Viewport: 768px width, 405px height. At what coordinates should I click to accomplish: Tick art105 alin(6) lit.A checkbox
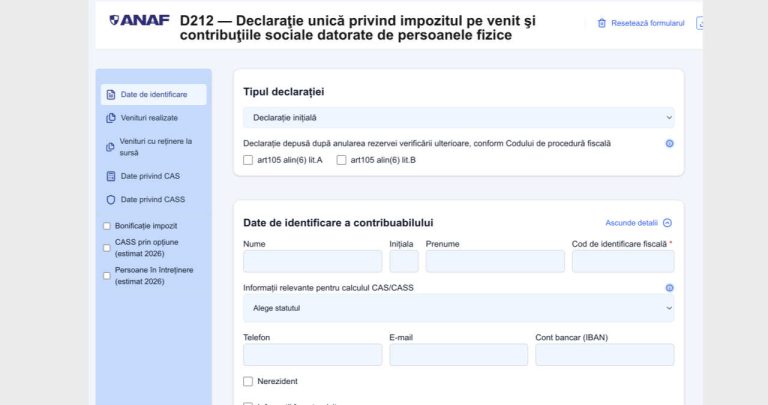tap(248, 160)
